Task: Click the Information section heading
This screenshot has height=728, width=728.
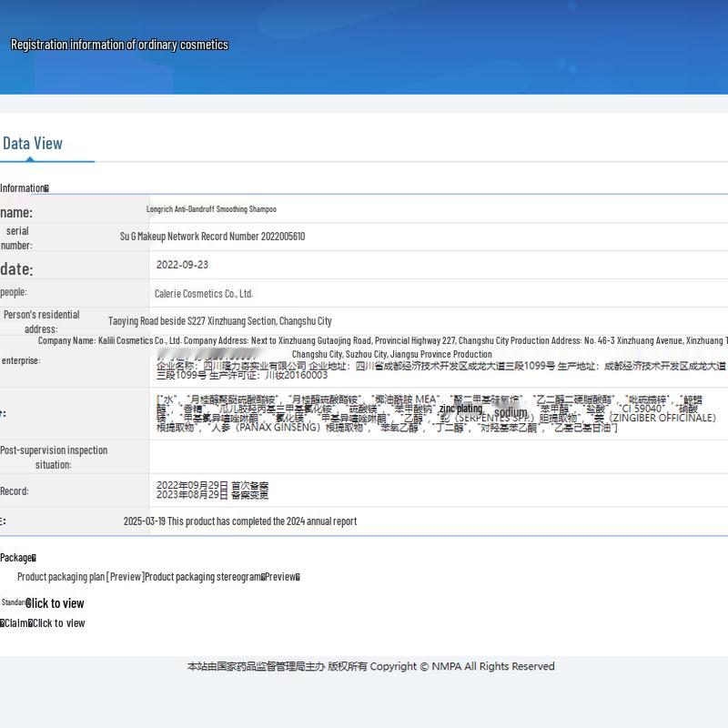Action: (24, 188)
